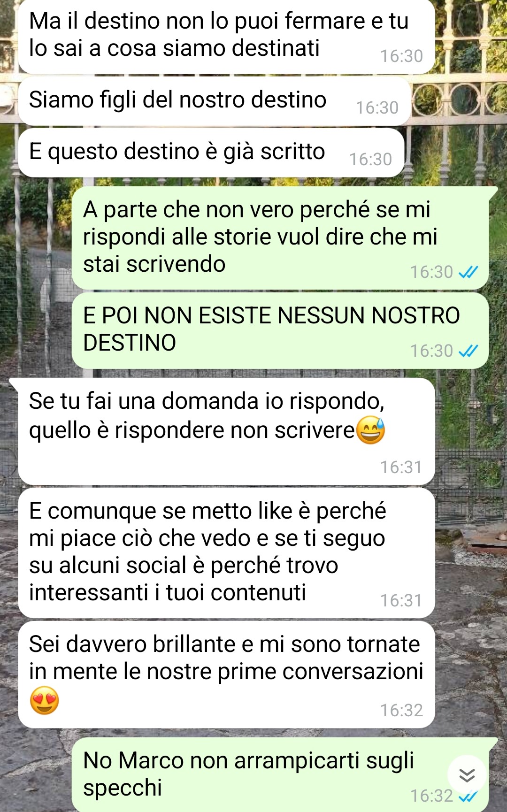Tap read checkmarks on the 'NESSUN NOSTRO DESTINO' message
The image size is (507, 812).
pos(468,351)
